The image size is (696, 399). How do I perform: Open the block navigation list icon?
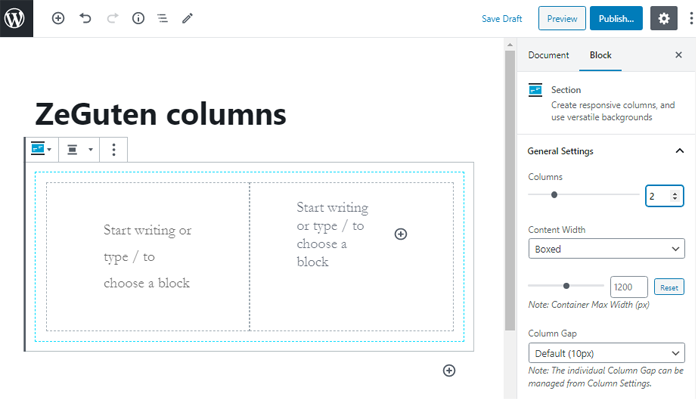pos(162,18)
